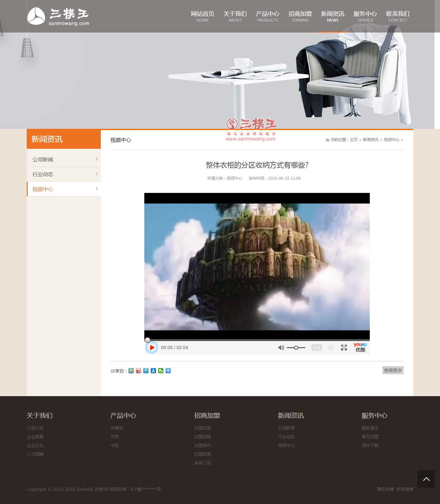Click category label 视频中心 under title
440x504 pixels.
point(234,178)
